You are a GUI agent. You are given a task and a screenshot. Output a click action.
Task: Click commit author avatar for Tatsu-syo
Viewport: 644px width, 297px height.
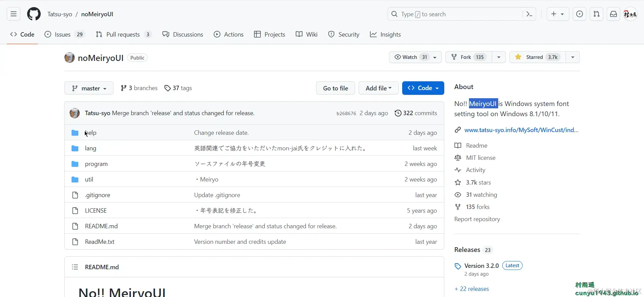tap(75, 113)
